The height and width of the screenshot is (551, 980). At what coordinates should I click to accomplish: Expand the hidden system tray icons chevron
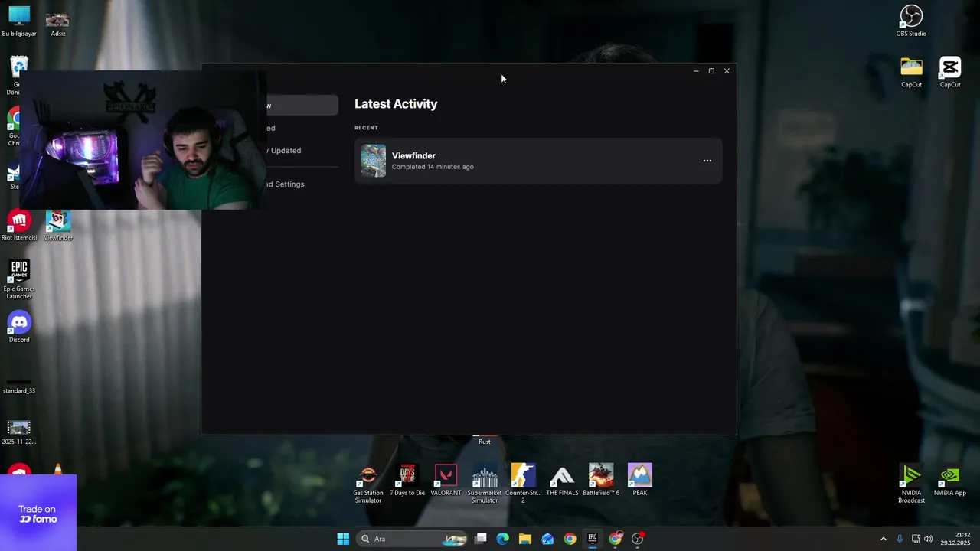tap(883, 539)
